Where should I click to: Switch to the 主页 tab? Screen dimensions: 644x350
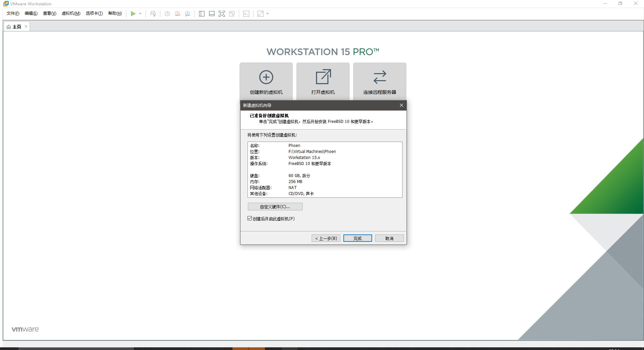16,26
